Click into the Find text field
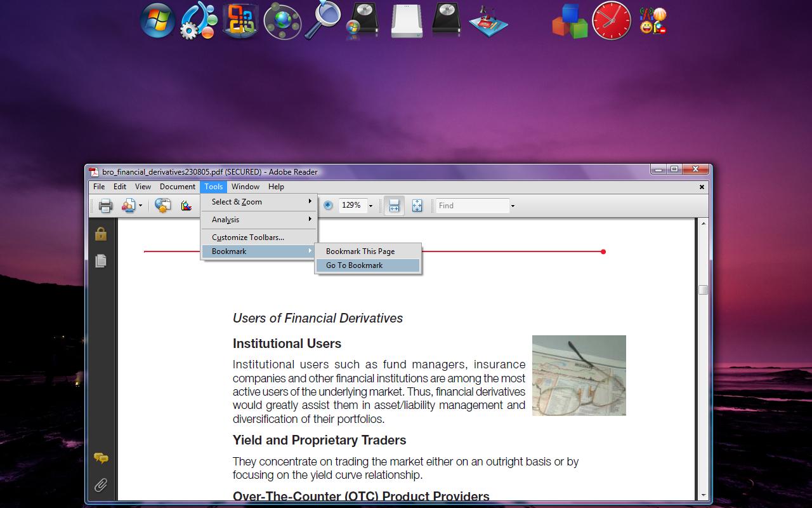 [x=473, y=206]
